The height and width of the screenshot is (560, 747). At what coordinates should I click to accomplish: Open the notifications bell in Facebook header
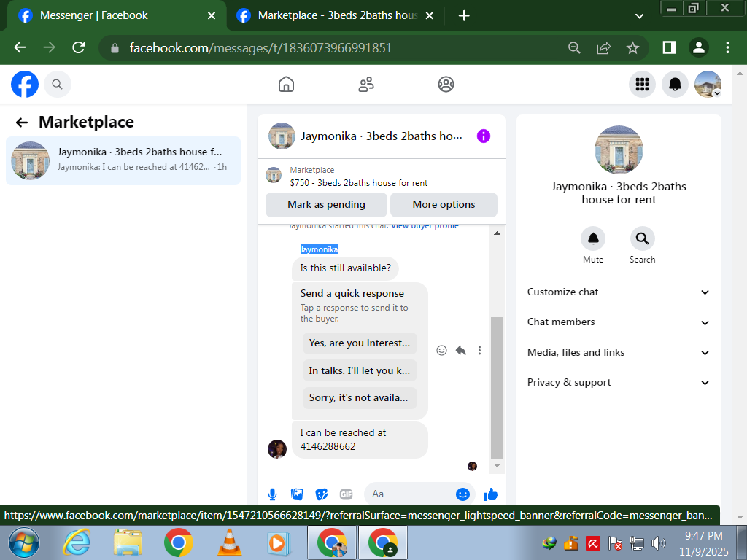(x=675, y=85)
